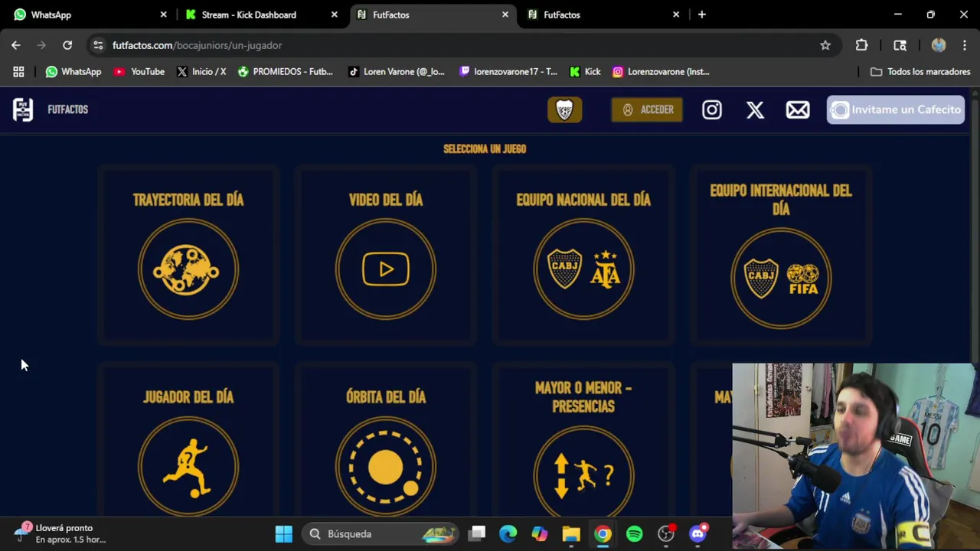Close the Kick Dashboard tab
Screen dimensions: 980x551
tap(334, 15)
